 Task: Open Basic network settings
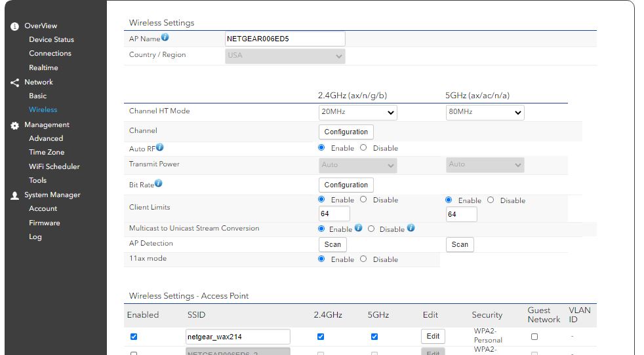(38, 96)
